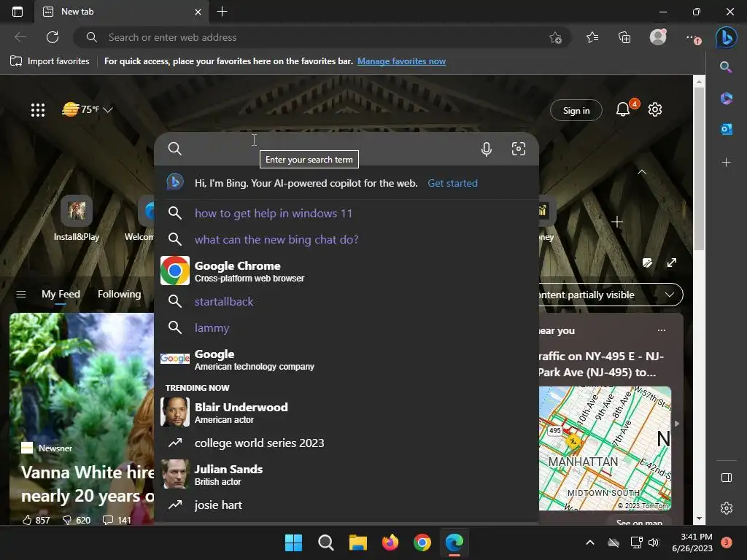This screenshot has height=560, width=747.
Task: Launch Firefox from taskbar
Action: (x=390, y=542)
